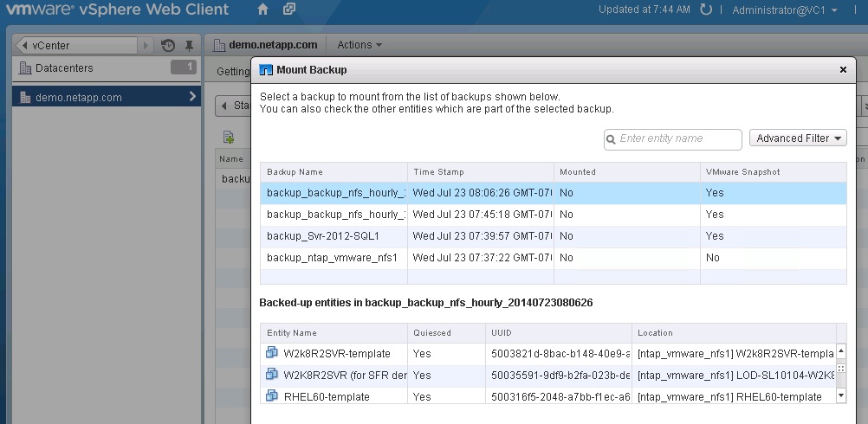Sort by the Quiesced column header
The width and height of the screenshot is (868, 424).
point(446,333)
